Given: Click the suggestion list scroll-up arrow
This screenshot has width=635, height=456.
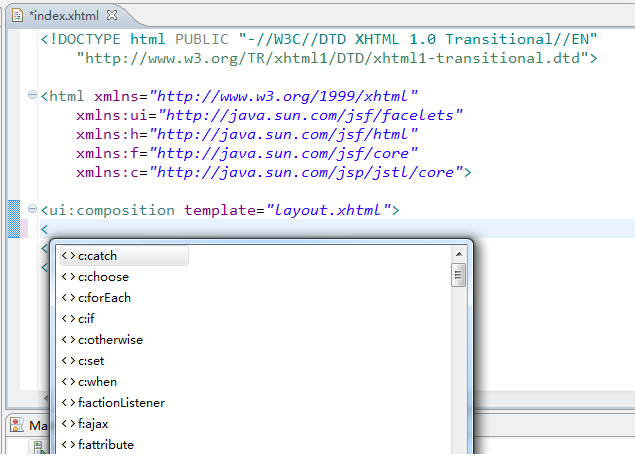Looking at the screenshot, I should point(459,254).
